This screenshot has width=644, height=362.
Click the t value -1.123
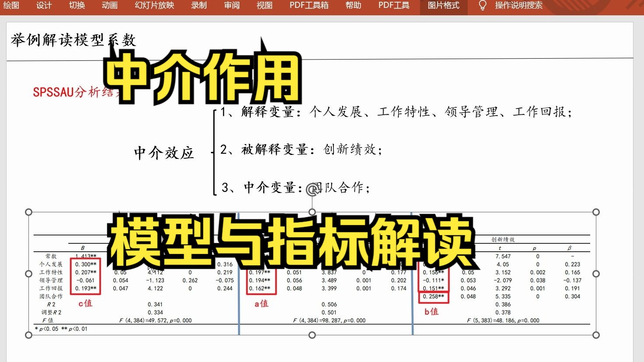click(x=155, y=281)
